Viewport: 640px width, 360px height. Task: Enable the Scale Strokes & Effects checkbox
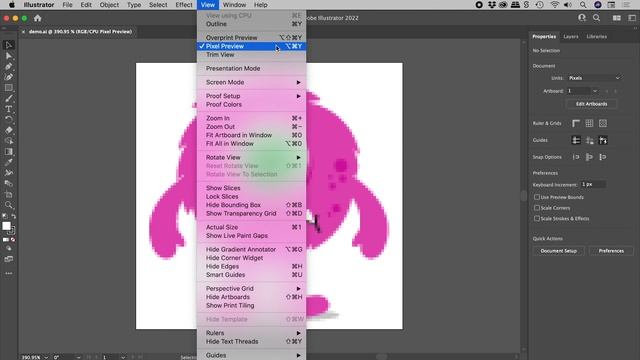click(537, 218)
